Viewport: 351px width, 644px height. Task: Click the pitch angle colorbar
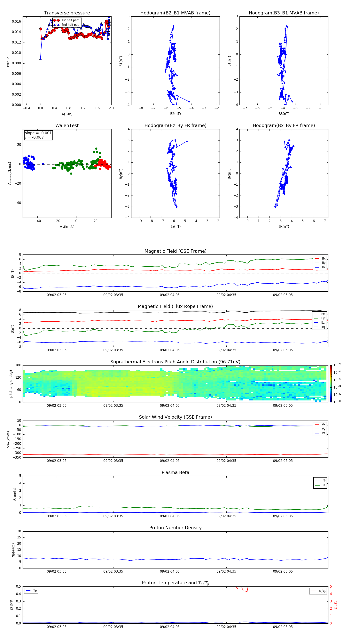(x=331, y=384)
